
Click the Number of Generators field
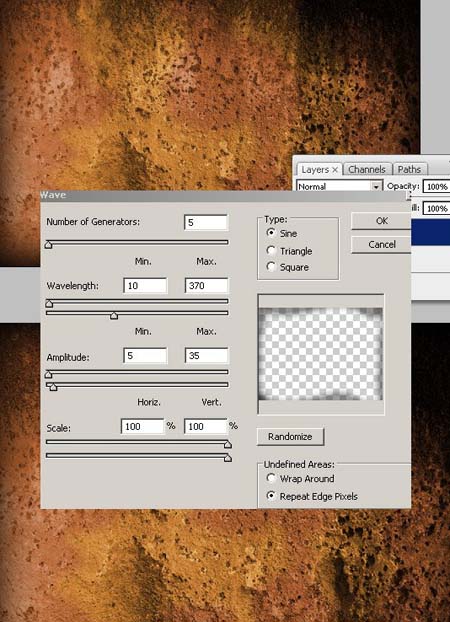click(x=206, y=222)
